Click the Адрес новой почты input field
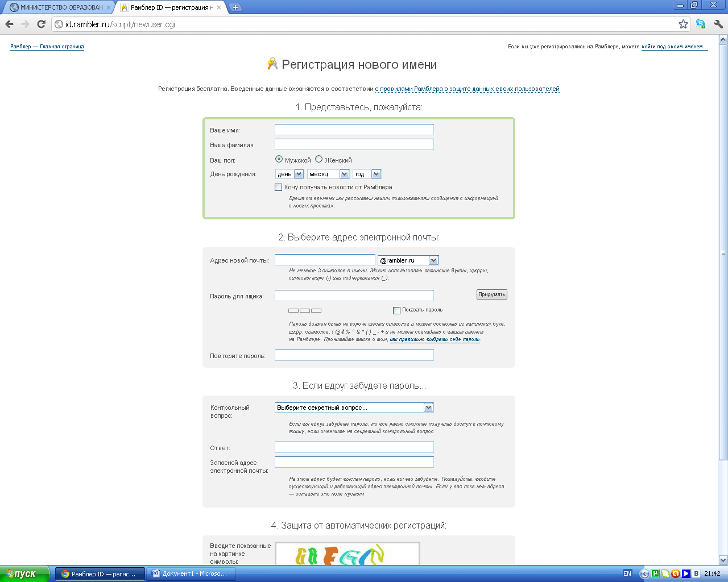The width and height of the screenshot is (728, 582). 325,260
